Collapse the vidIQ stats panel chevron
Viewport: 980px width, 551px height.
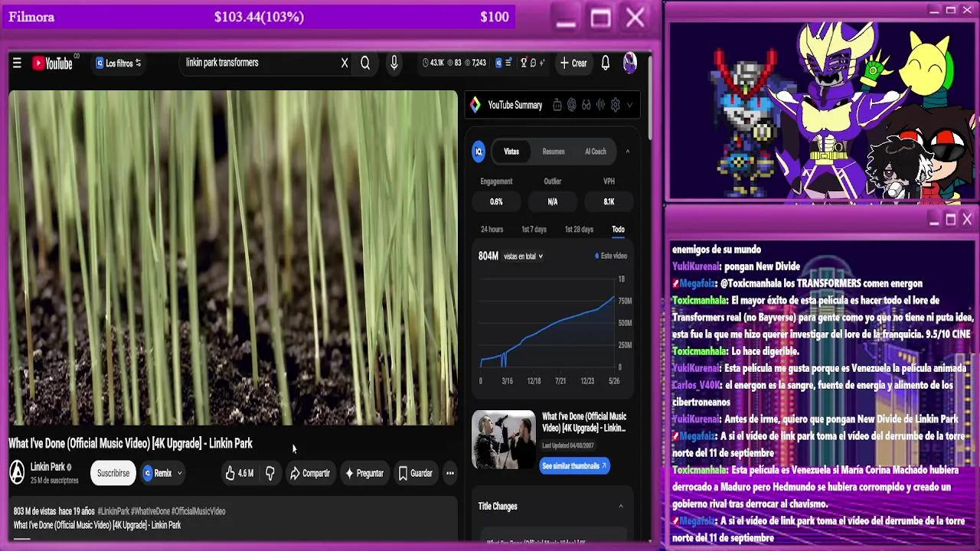point(628,152)
